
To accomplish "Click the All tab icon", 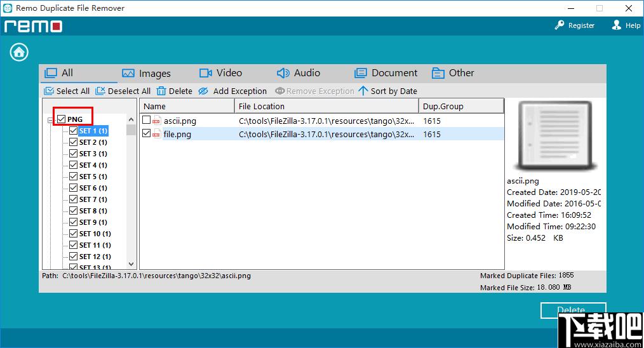I will (51, 73).
